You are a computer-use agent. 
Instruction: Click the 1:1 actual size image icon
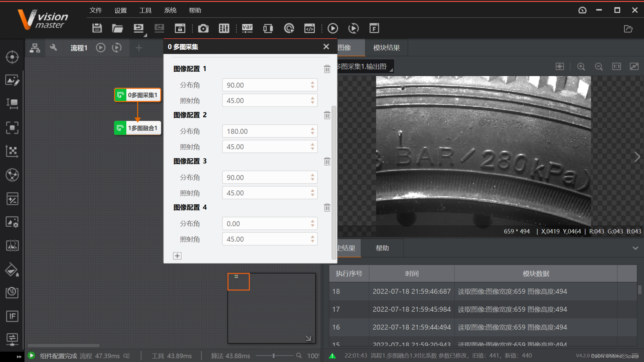point(616,67)
